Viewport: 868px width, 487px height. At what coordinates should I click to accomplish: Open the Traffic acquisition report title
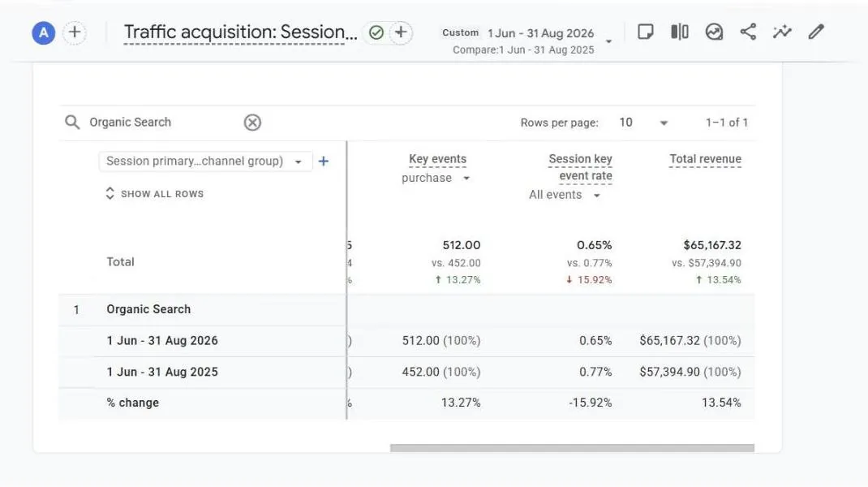240,32
